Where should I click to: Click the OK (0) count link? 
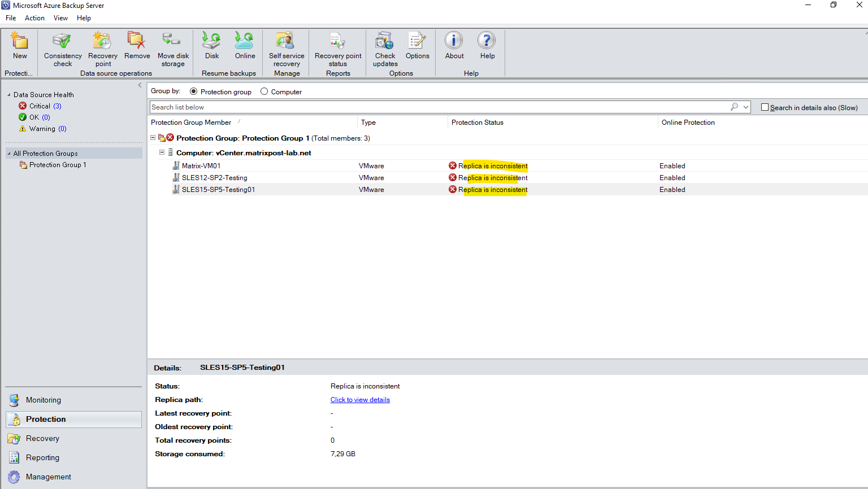(46, 117)
